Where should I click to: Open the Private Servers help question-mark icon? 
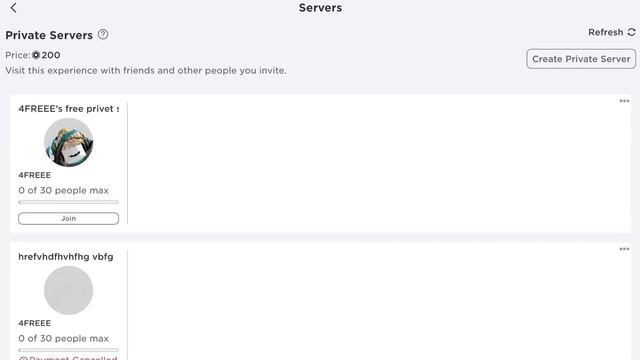103,35
